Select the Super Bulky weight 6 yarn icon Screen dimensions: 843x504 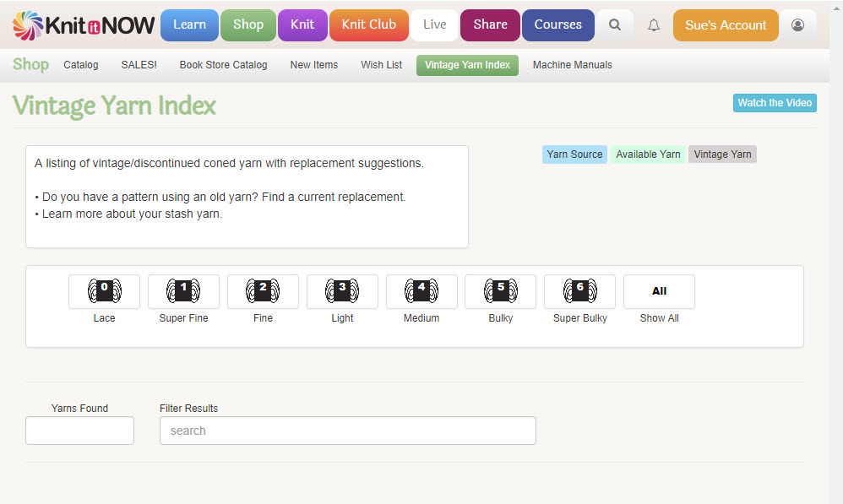click(580, 291)
